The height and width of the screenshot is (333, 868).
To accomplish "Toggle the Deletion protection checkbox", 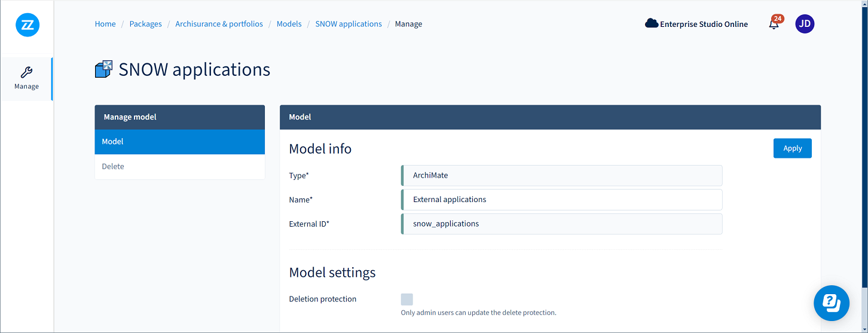I will point(407,299).
